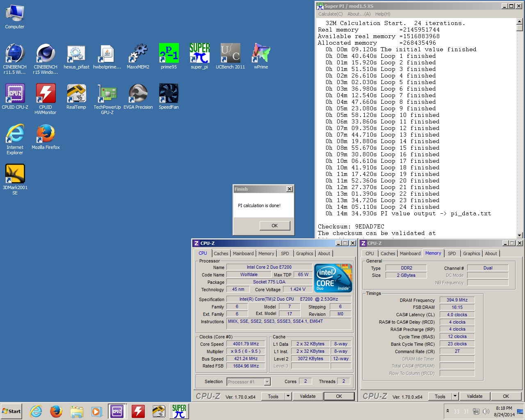Image resolution: width=525 pixels, height=420 pixels.
Task: Open Internet Explorer desktop shortcut
Action: tap(15, 139)
